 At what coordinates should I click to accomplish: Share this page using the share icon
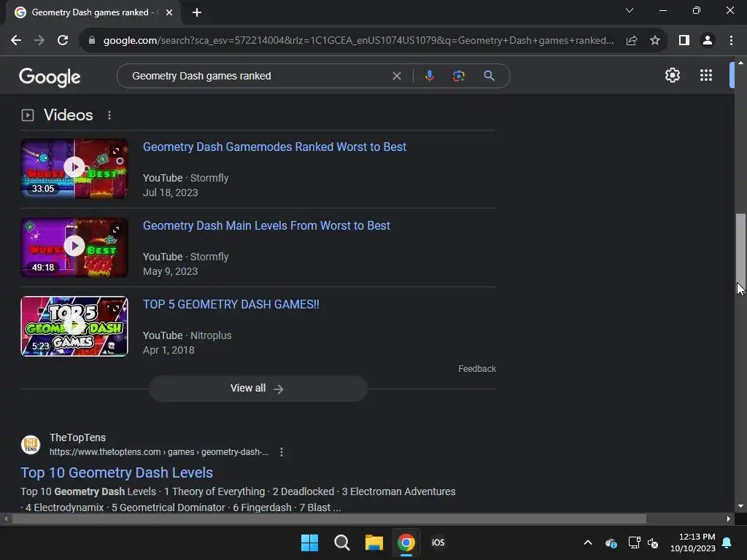click(x=632, y=41)
